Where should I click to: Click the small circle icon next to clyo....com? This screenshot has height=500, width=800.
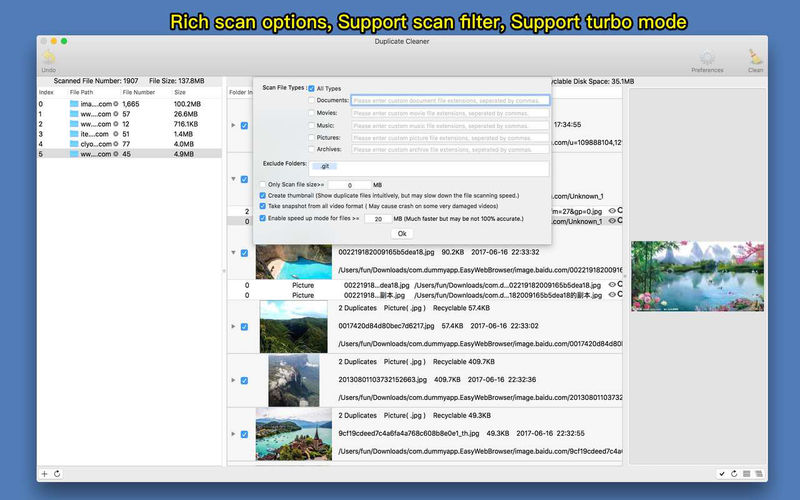click(x=116, y=144)
